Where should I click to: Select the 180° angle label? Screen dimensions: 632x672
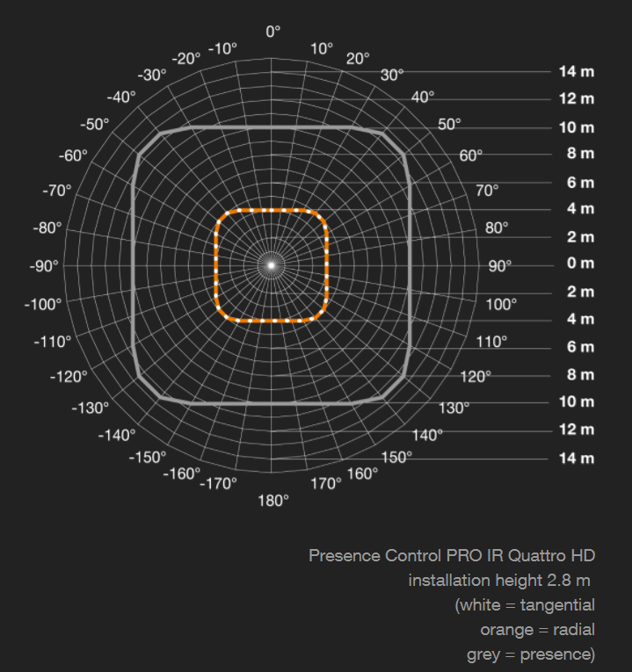click(273, 501)
